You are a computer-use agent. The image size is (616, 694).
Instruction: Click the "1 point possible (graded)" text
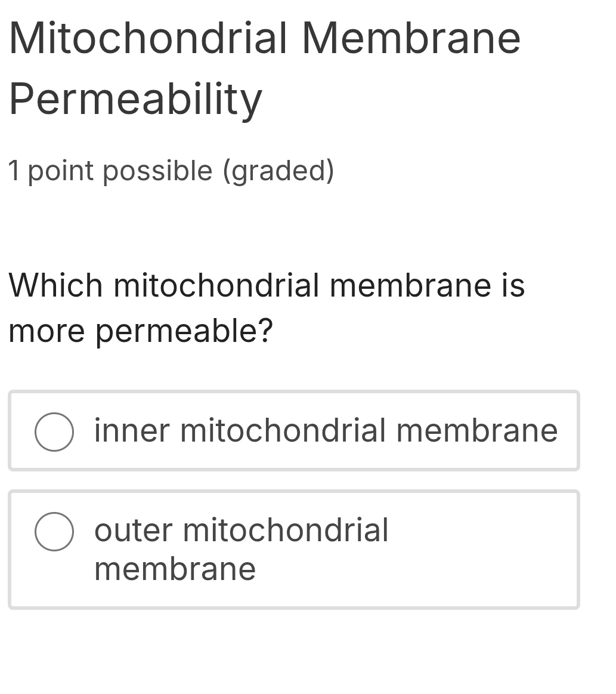171,171
